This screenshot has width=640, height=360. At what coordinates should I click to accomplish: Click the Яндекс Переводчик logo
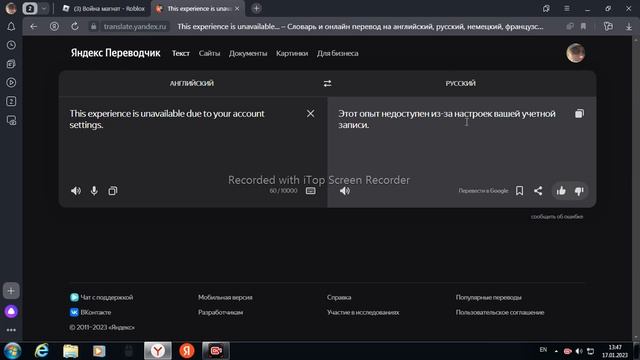point(116,53)
